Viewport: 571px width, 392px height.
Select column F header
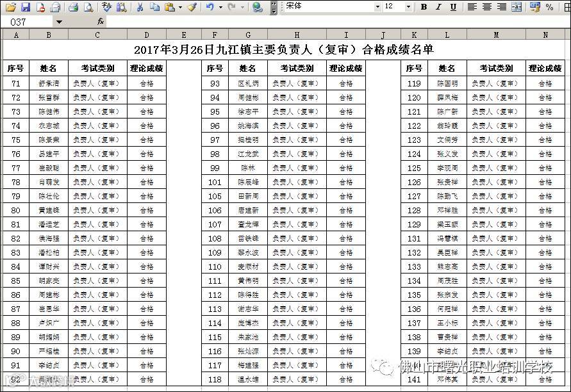215,35
